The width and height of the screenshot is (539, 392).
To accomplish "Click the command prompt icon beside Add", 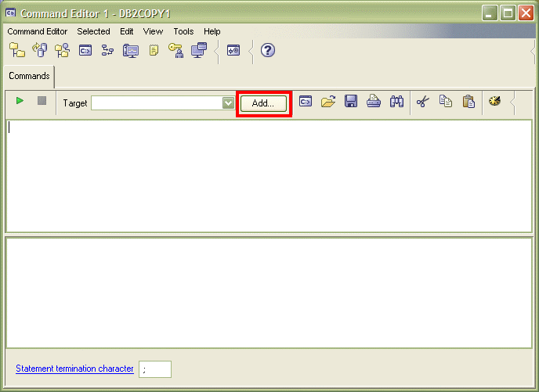I will (306, 102).
